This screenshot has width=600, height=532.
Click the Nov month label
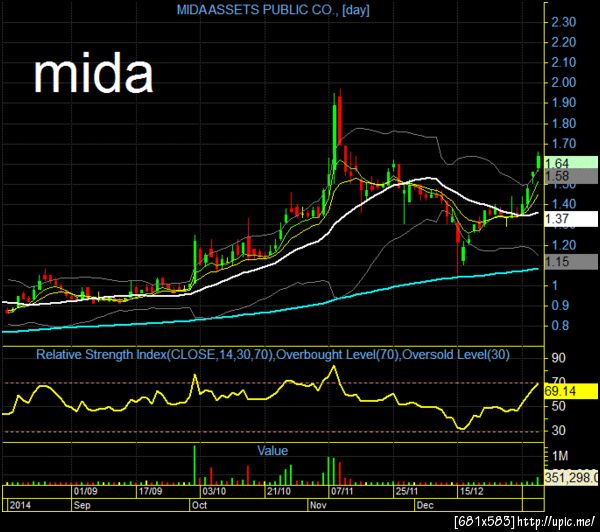(x=318, y=505)
